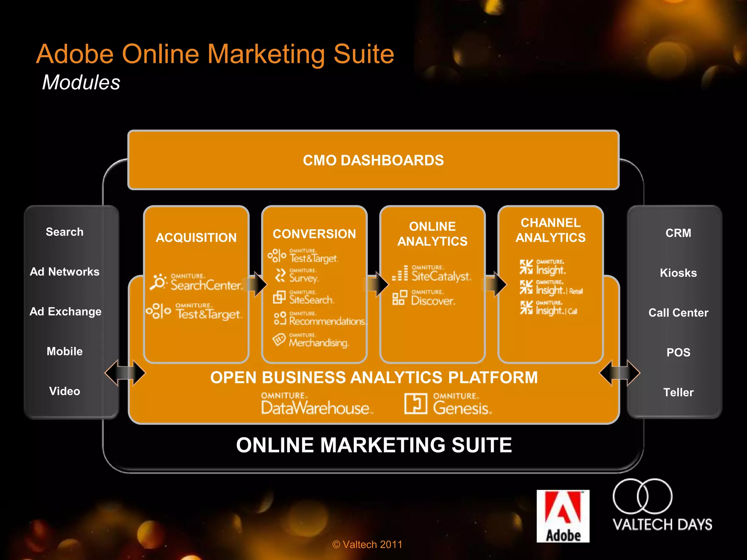Click the Test&Target icon under Conversion
The width and height of the screenshot is (747, 560).
tap(277, 256)
